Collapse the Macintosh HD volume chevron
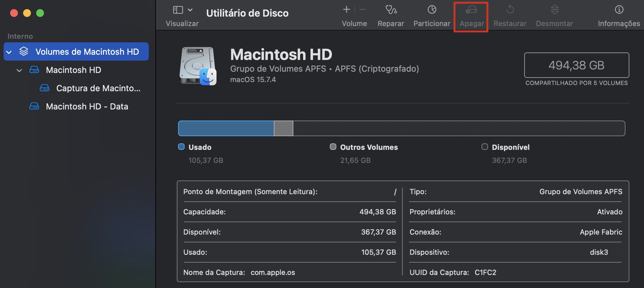 20,70
